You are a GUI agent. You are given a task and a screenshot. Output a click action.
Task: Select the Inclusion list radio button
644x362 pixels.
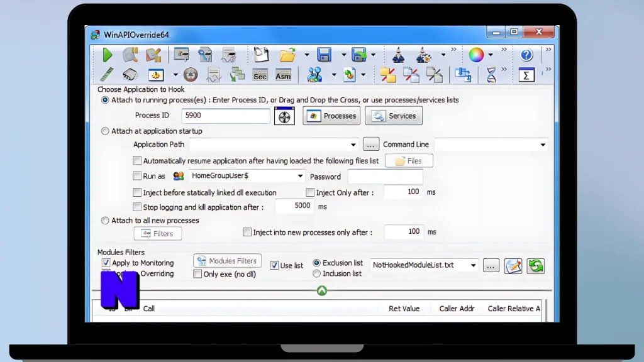[x=317, y=273]
